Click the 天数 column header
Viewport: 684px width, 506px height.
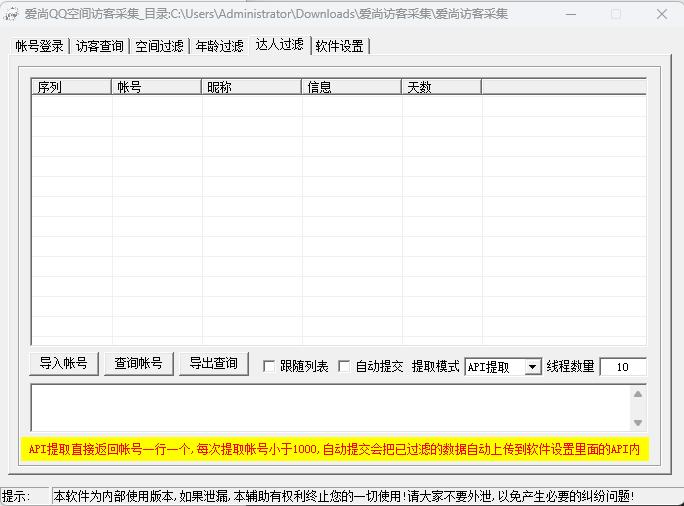[x=441, y=87]
